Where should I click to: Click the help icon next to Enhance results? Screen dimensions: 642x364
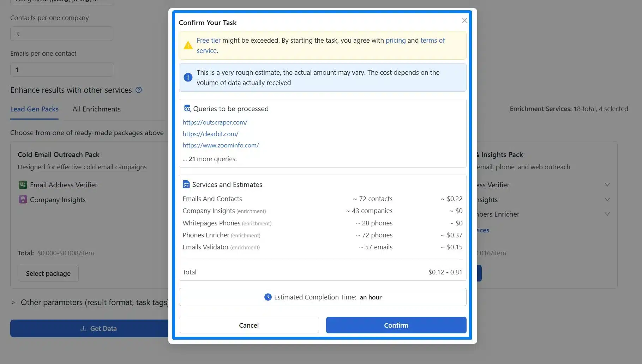click(139, 90)
